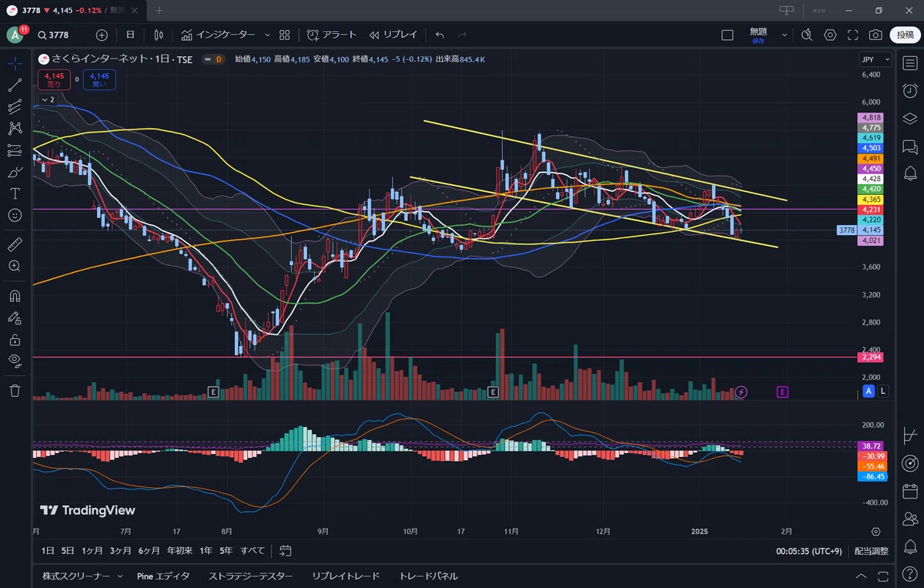Image resolution: width=924 pixels, height=588 pixels.
Task: Open the インジケーター indicators menu
Action: [x=218, y=35]
